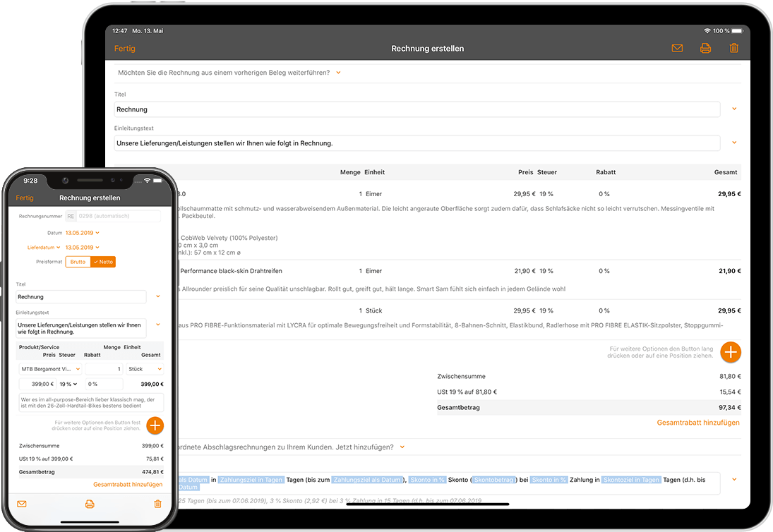Tap the orange plus button on iPad
The width and height of the screenshot is (773, 532).
coord(731,352)
